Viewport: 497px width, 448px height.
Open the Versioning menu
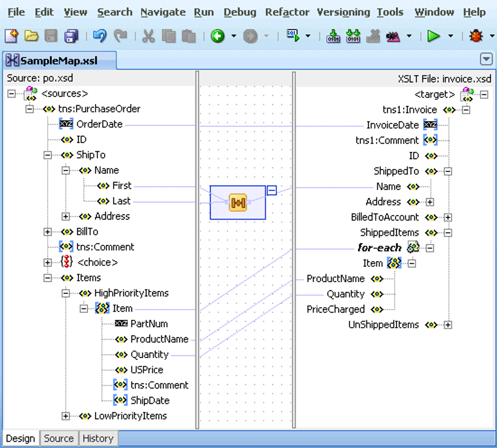(343, 12)
